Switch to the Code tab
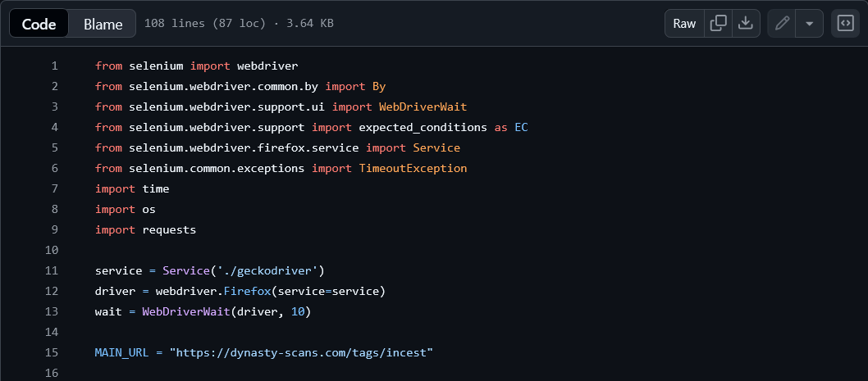 pos(39,24)
